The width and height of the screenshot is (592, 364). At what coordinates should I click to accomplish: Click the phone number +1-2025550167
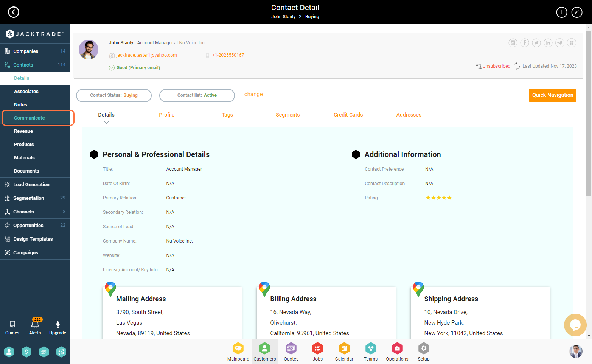tap(228, 55)
